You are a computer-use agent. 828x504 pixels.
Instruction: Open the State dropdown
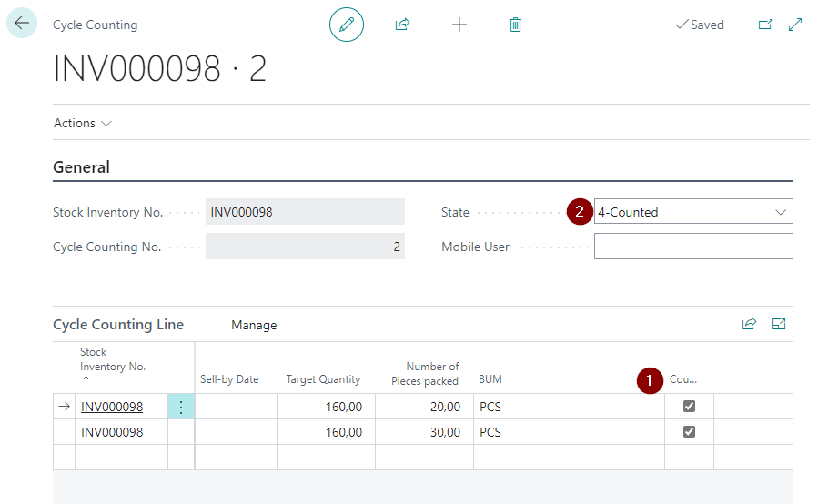click(x=692, y=212)
